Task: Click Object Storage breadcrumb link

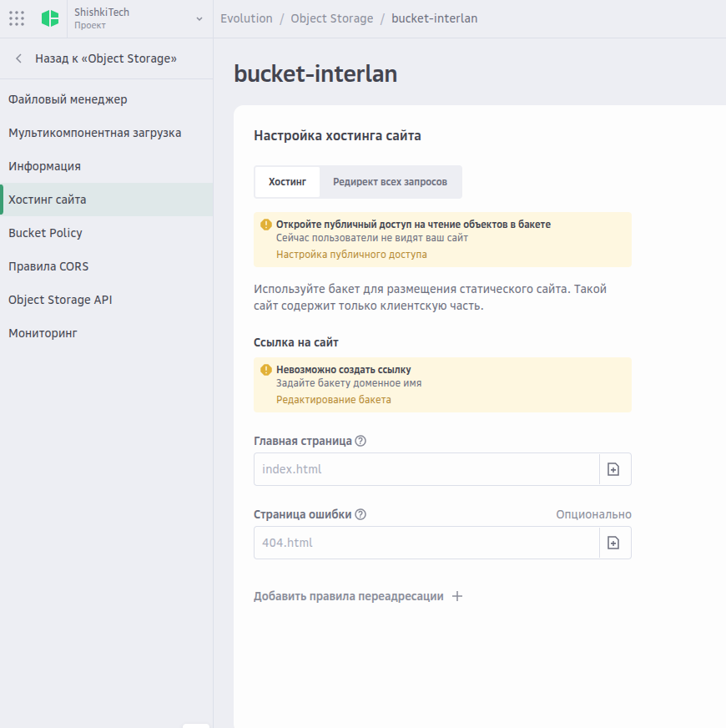Action: click(x=332, y=18)
